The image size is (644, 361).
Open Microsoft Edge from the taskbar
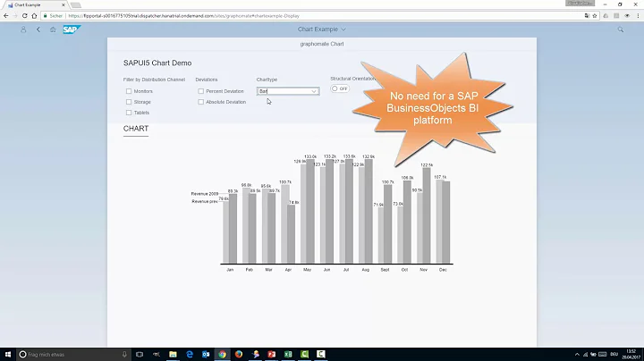click(x=190, y=354)
